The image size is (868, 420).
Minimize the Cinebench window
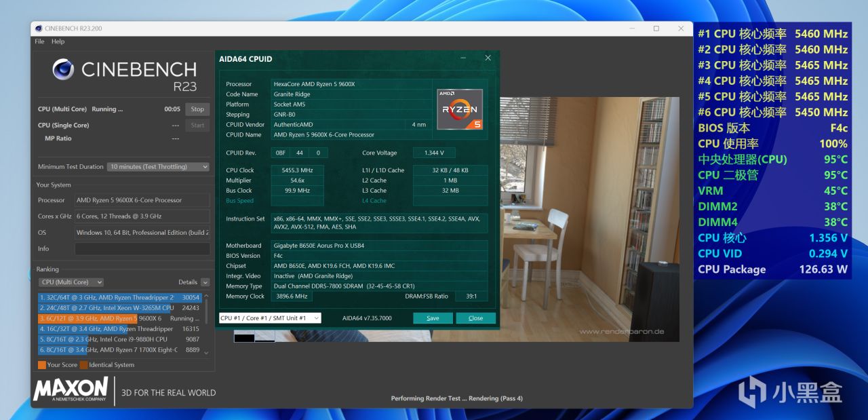click(631, 28)
